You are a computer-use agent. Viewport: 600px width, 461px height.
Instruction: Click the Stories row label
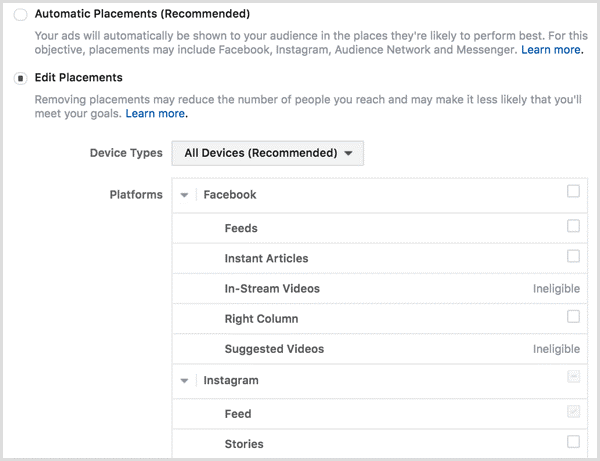[x=244, y=443]
